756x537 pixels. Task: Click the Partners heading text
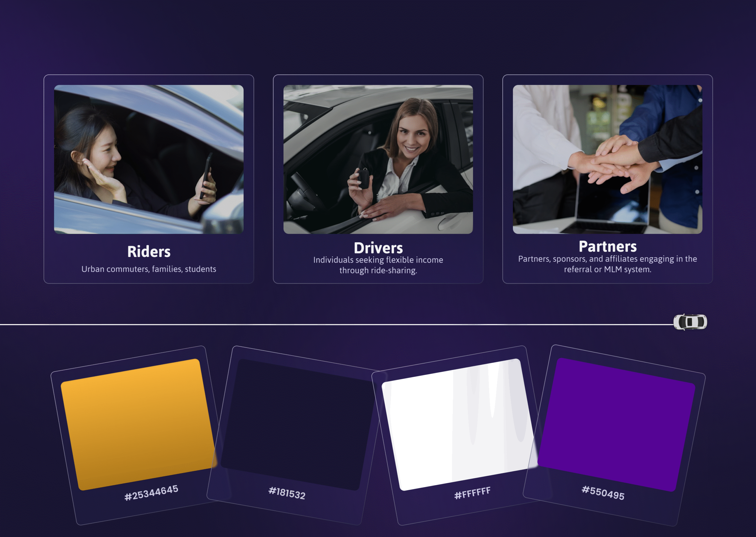[x=607, y=246]
